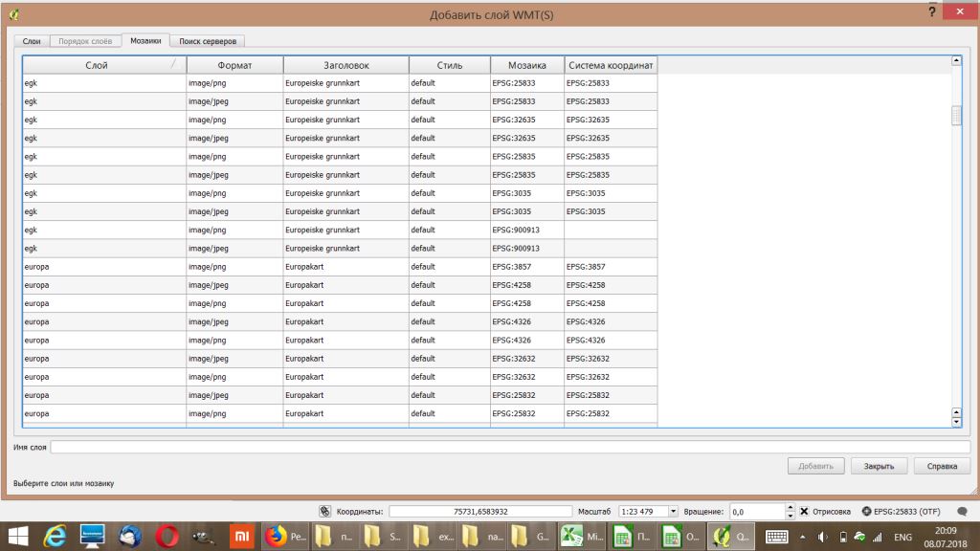Screen dimensions: 980x551
Task: Open the Поиск серверов tab
Action: tap(206, 41)
